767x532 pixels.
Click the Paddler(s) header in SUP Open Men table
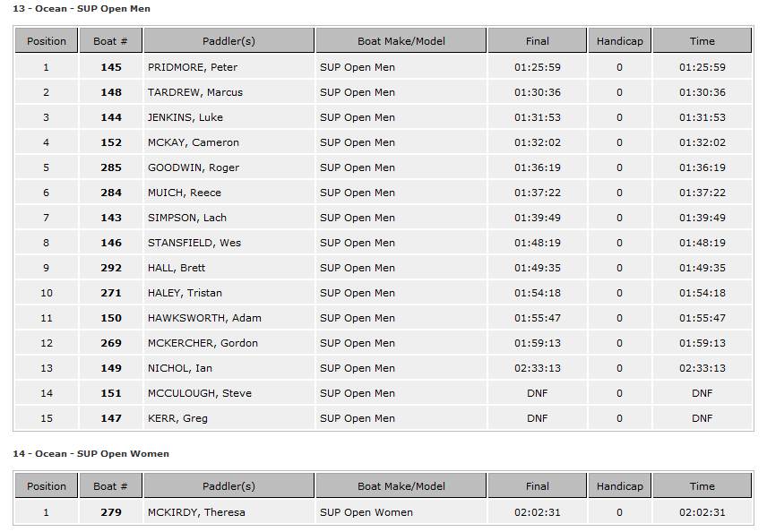(x=228, y=41)
